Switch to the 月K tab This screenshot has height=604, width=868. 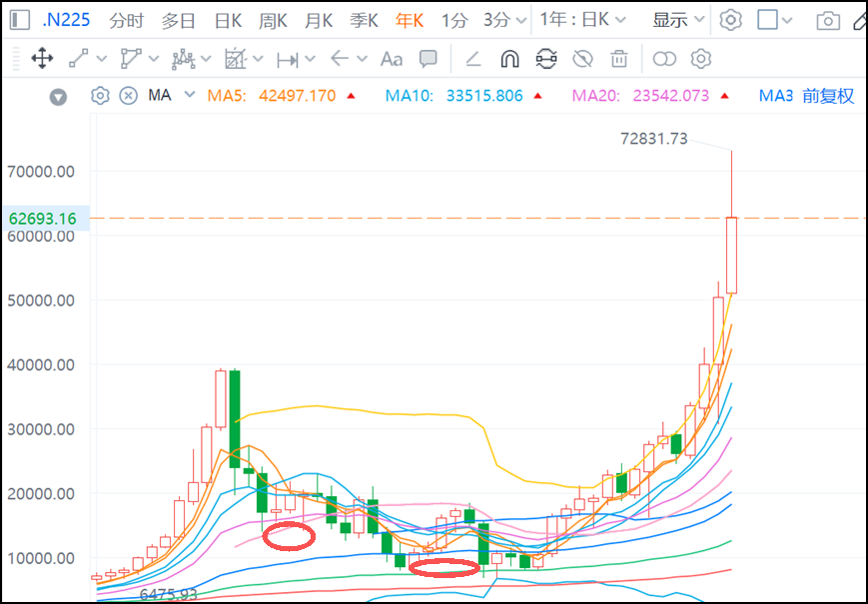pyautogui.click(x=319, y=21)
